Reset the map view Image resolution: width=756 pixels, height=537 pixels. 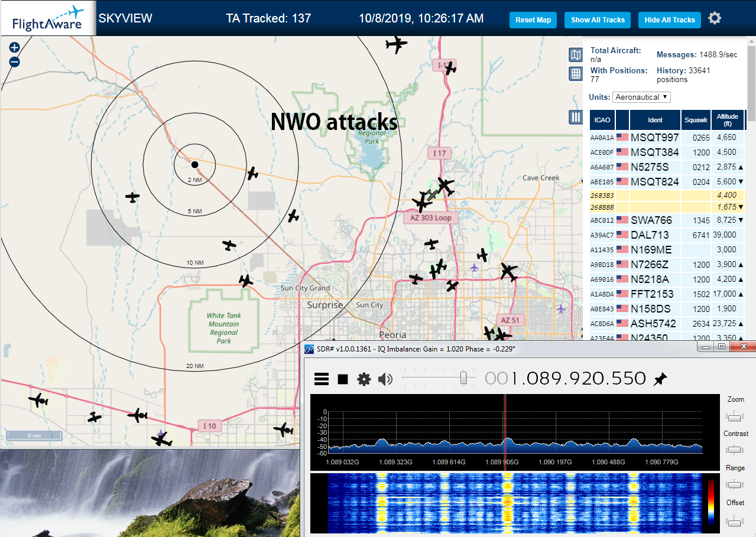533,20
